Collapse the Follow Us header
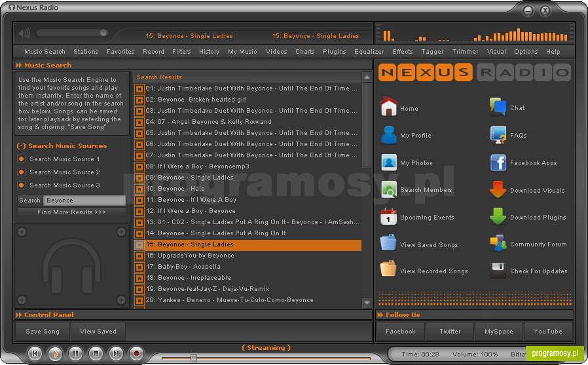 (x=380, y=315)
